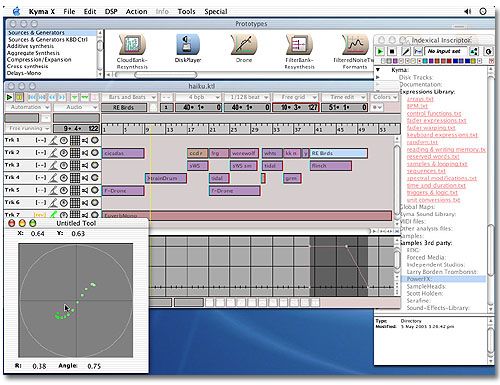Open control functions.txt link

click(434, 113)
